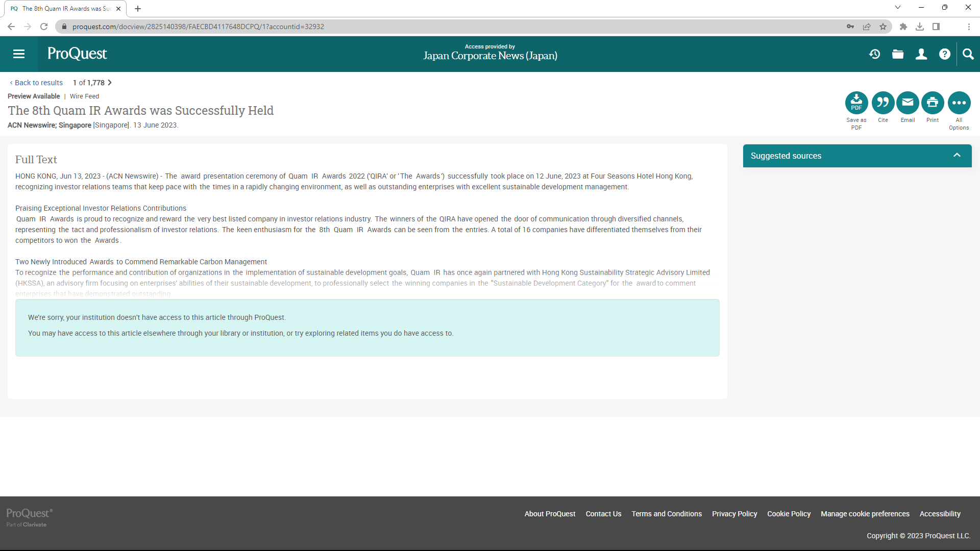Open Cookie Policy footer link
This screenshot has height=551, width=980.
tap(789, 514)
